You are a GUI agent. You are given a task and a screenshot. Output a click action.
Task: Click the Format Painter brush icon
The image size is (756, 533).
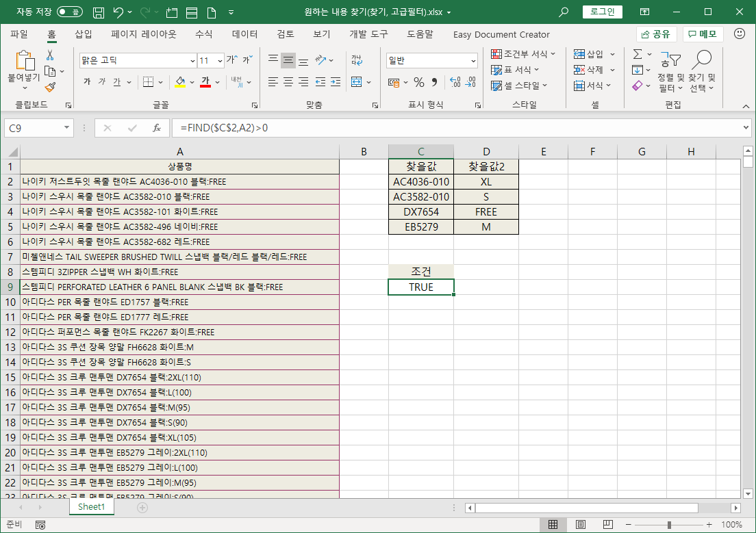pyautogui.click(x=50, y=87)
